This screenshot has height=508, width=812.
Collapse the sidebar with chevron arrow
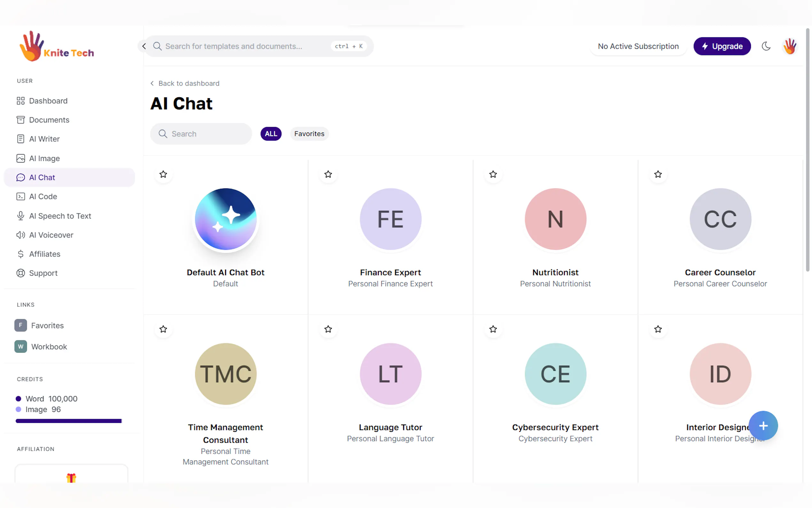click(144, 46)
